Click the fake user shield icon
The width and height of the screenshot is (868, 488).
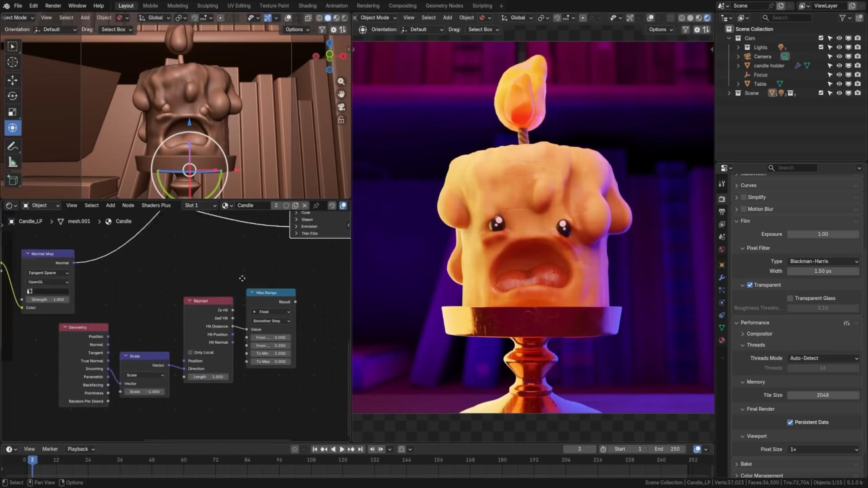[286, 205]
